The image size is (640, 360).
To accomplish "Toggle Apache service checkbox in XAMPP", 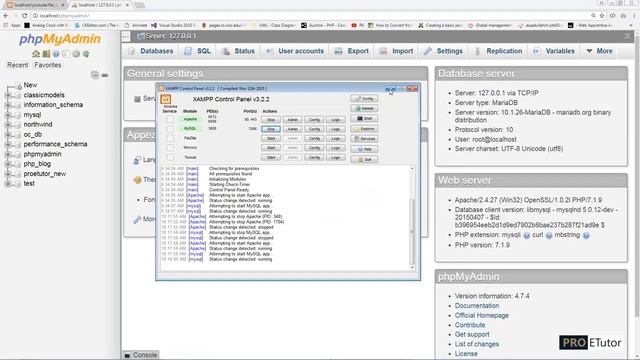I will [x=170, y=119].
